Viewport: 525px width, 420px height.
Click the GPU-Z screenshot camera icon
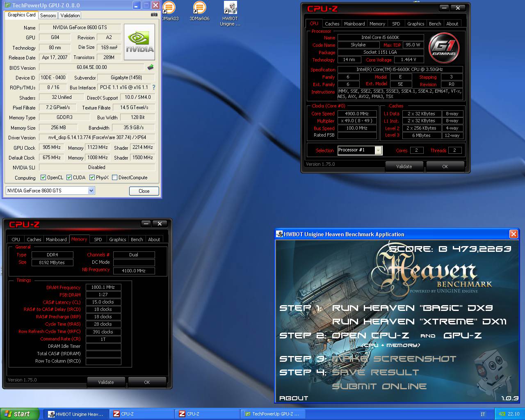coord(154,15)
